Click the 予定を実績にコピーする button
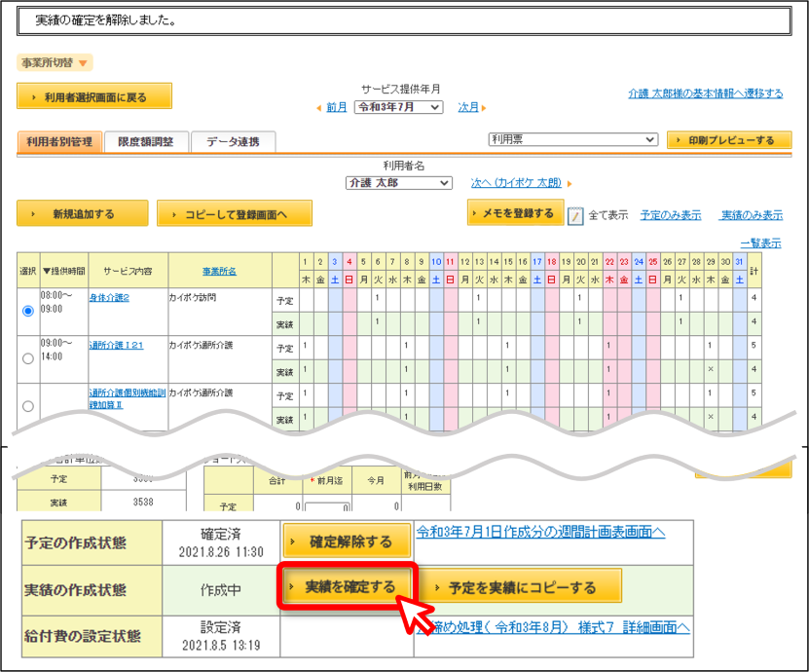 pyautogui.click(x=522, y=587)
